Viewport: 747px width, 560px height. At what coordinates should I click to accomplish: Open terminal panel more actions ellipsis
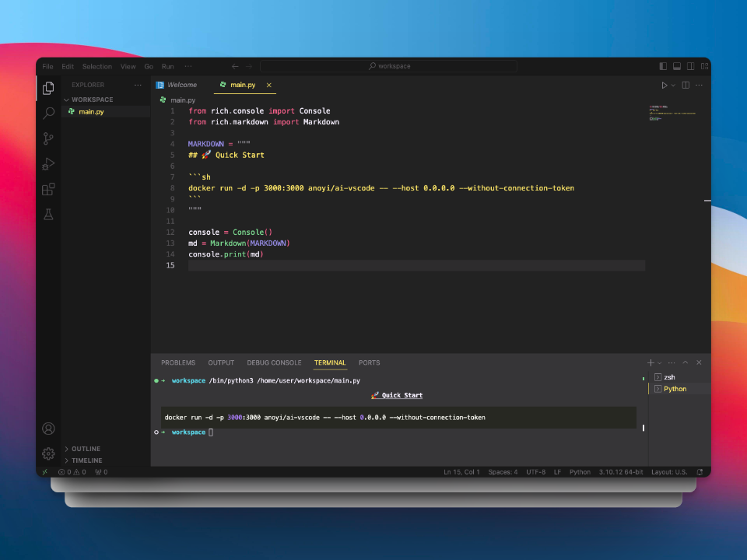[672, 363]
